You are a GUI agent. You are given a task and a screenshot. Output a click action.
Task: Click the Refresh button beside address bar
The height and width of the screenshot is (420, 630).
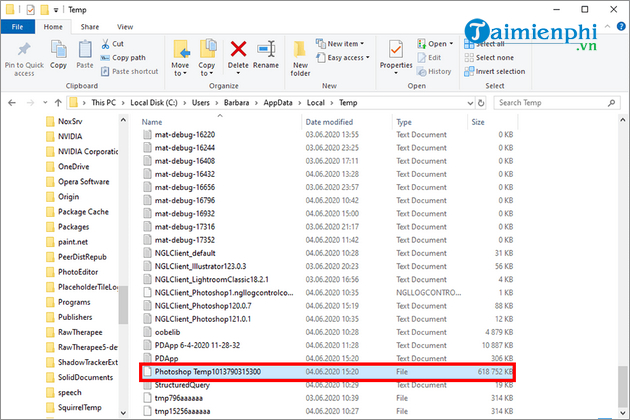(x=481, y=103)
